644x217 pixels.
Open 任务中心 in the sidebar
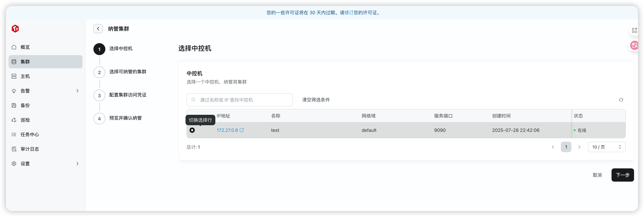coord(29,135)
